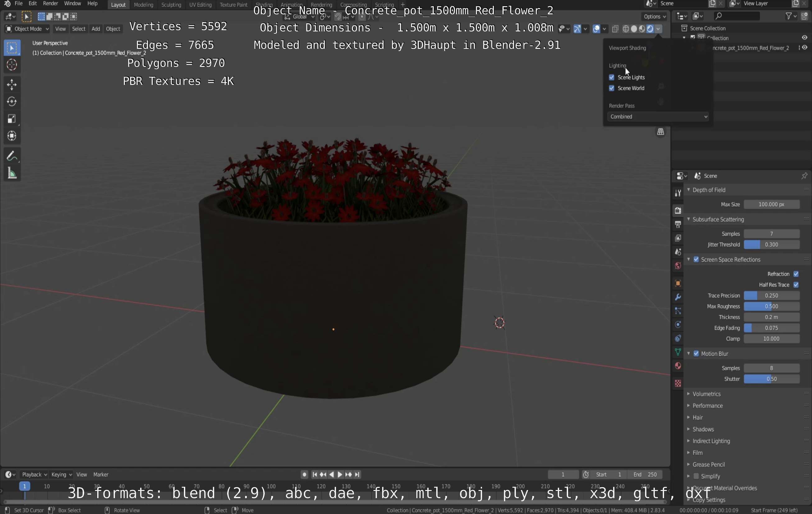Open the viewport Select menu
The image size is (812, 514).
(x=79, y=29)
